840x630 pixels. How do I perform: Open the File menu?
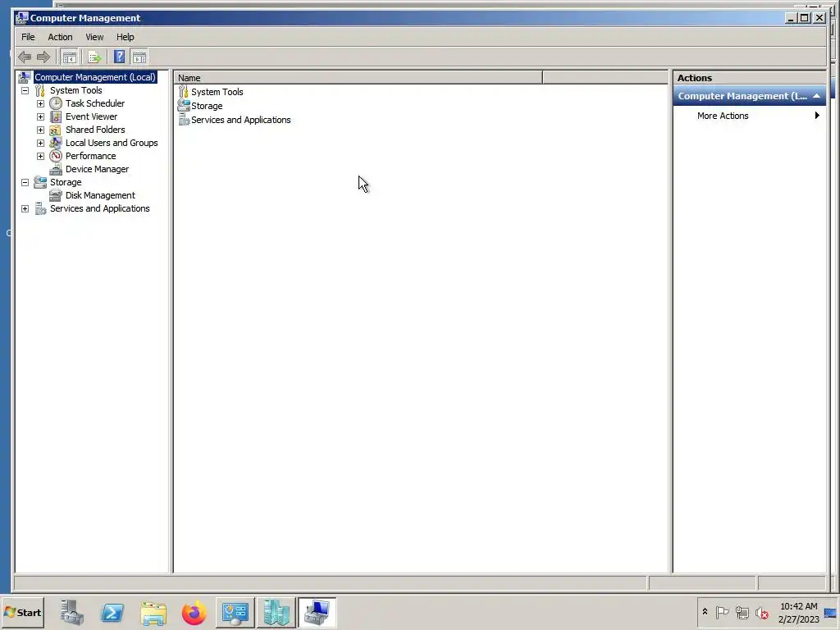[28, 37]
